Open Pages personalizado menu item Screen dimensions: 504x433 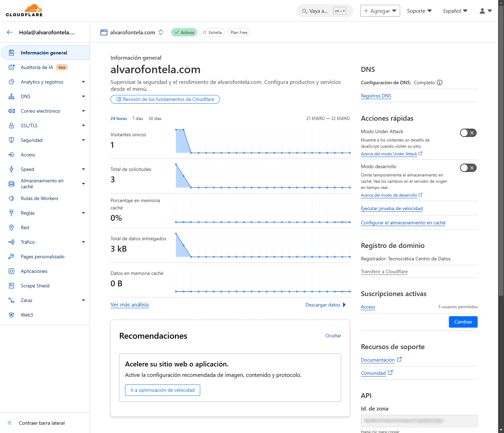pos(43,257)
